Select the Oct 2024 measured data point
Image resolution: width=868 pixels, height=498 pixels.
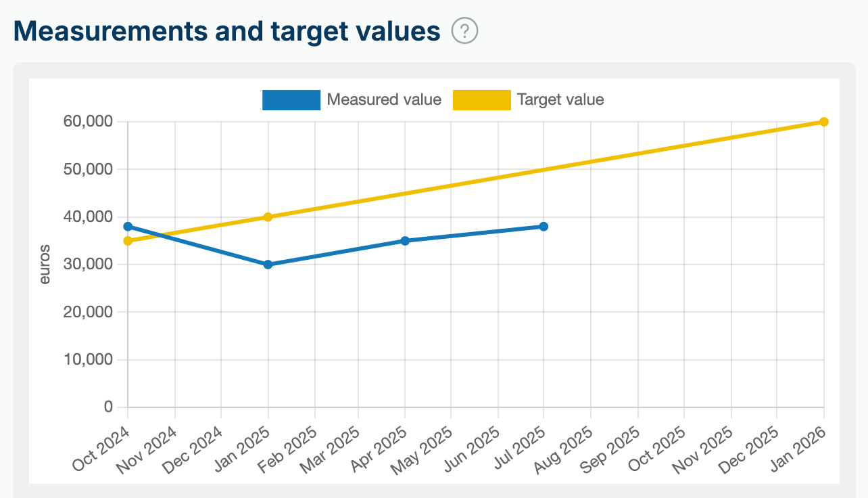click(128, 226)
